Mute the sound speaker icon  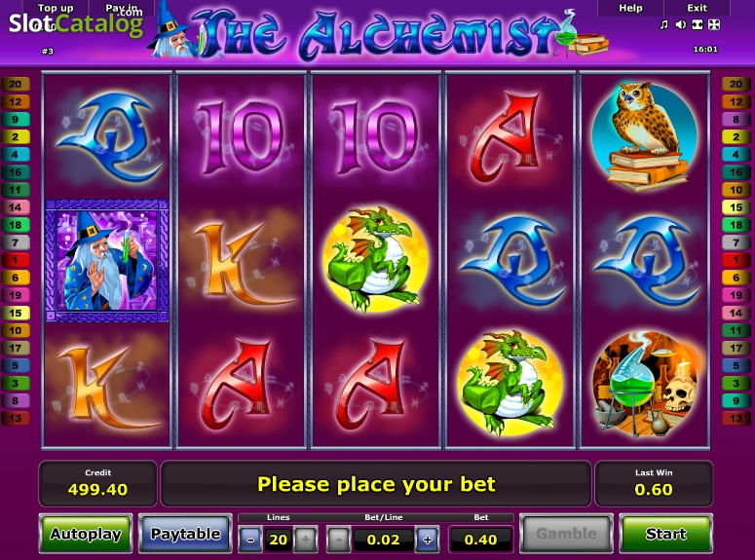click(680, 24)
